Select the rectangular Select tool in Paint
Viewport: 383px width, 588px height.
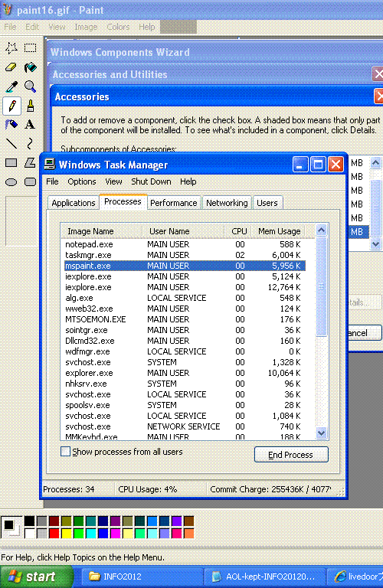click(x=30, y=48)
